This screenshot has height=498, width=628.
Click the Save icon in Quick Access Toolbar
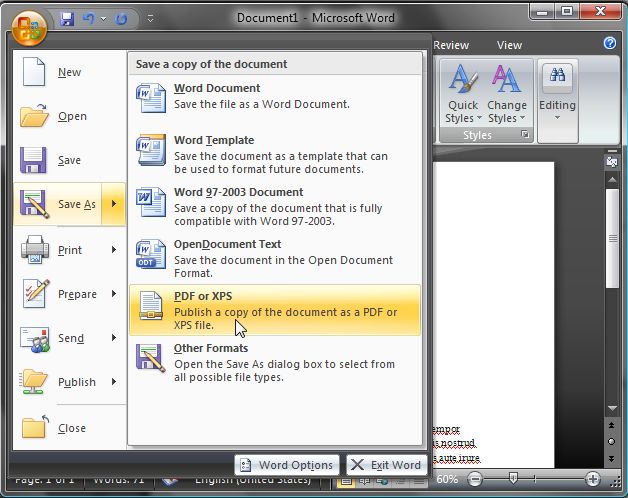(x=66, y=19)
